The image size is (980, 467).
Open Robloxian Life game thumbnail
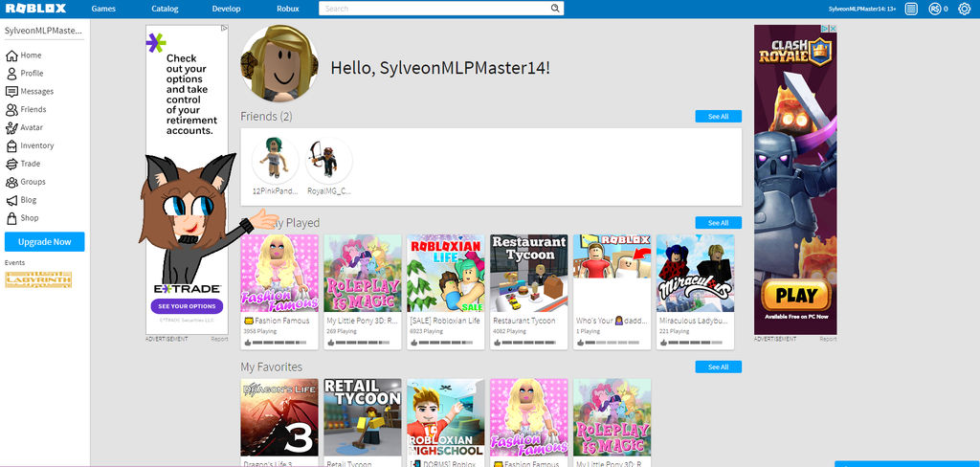446,273
